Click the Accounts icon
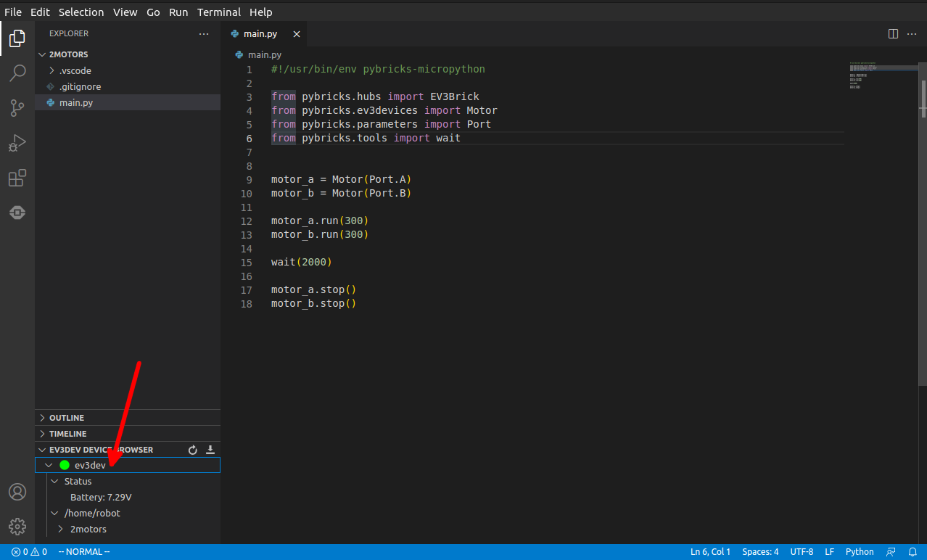 (17, 492)
